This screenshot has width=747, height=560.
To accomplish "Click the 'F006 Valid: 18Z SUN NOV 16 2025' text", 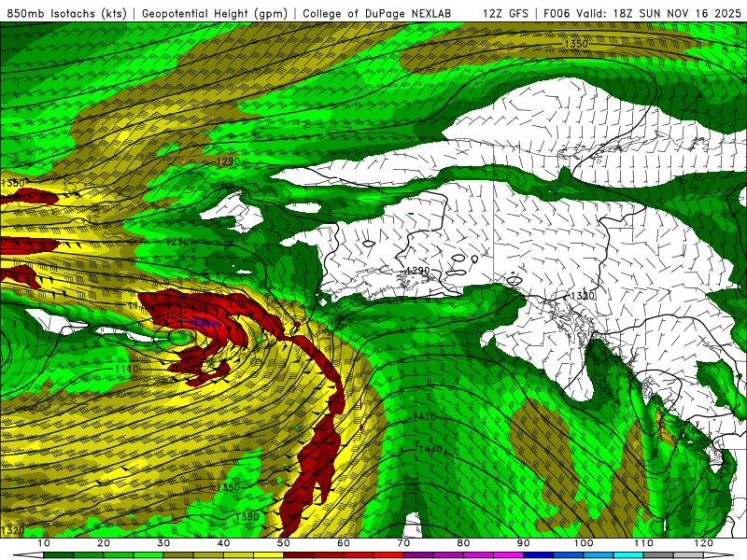I will [642, 13].
